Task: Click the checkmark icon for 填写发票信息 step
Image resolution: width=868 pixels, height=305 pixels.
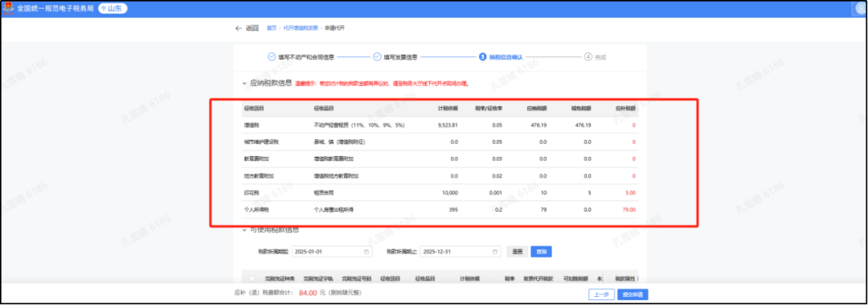Action: click(377, 56)
